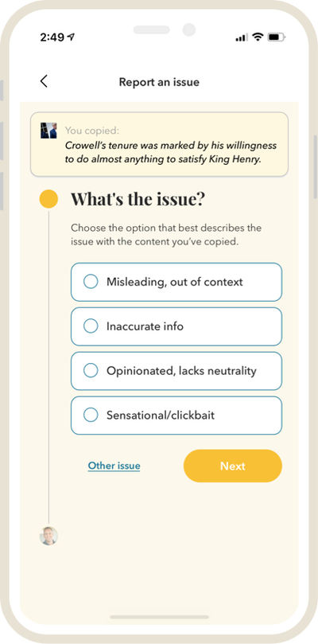The width and height of the screenshot is (318, 644).
Task: Choose Opinionated, lacks neutrality radio button
Action: (176, 371)
